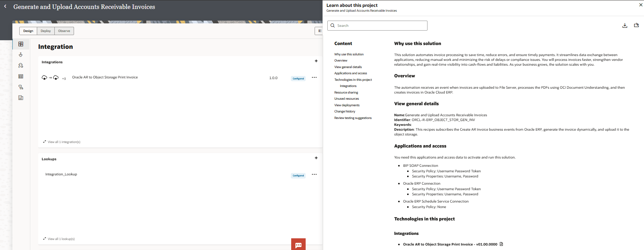This screenshot has width=644, height=250.
Task: Open the agent sidebar icon with the gear
Action: (21, 65)
